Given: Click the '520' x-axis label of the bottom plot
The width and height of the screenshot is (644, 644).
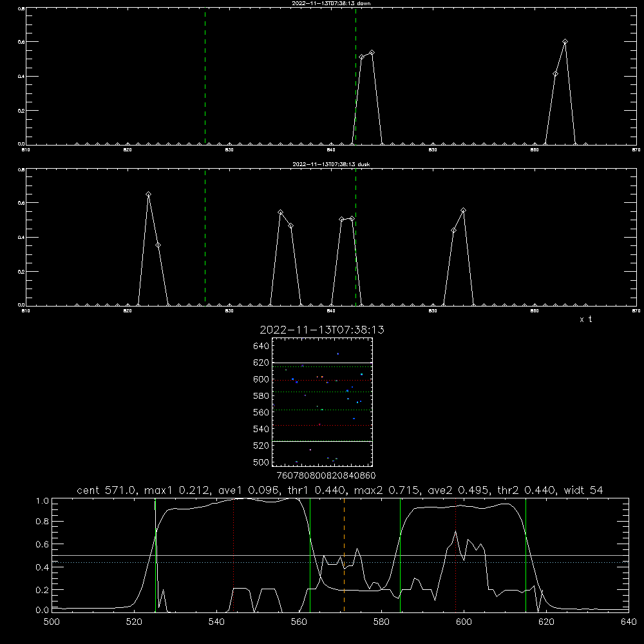Looking at the screenshot, I should point(134,621).
